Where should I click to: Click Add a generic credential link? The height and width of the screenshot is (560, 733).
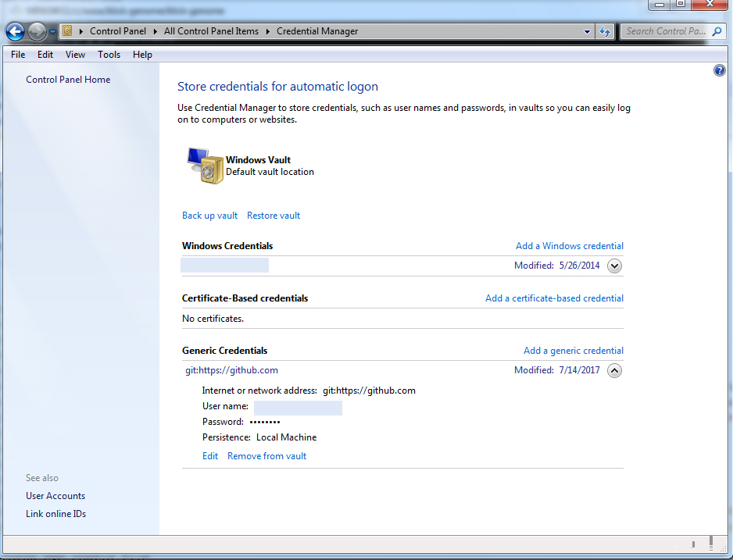click(573, 351)
